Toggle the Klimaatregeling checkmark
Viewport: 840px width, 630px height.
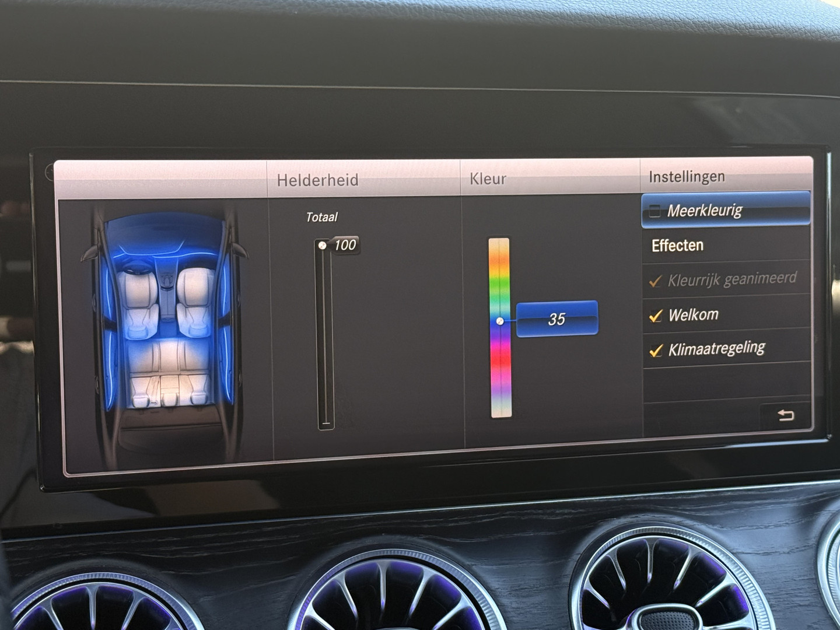click(x=656, y=350)
